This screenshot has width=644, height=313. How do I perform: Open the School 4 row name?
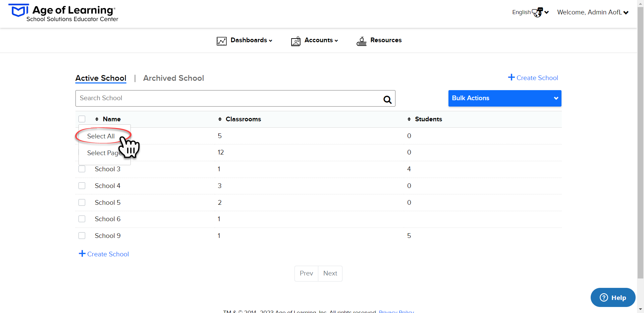coord(107,186)
